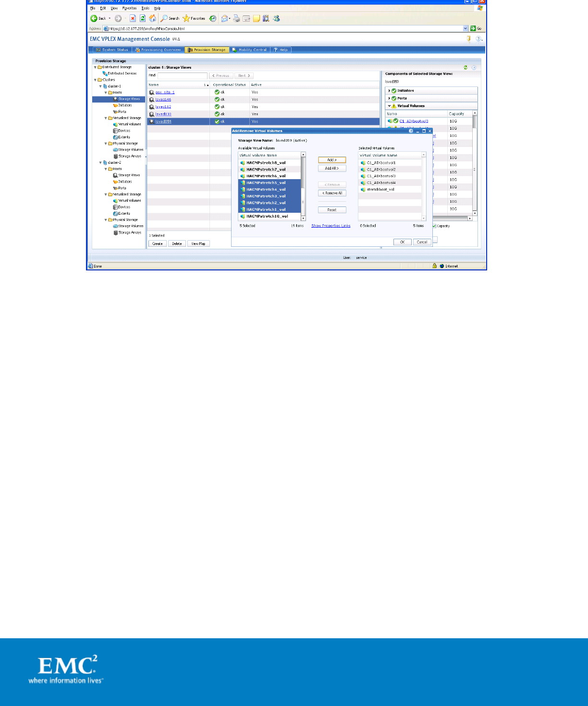Click the browser Back arrow icon
Viewport: 588px width, 706px height.
94,18
